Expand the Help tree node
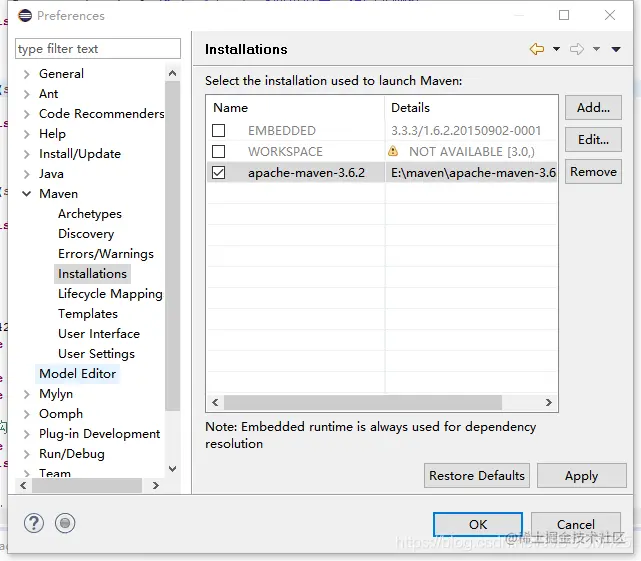641x561 pixels. 27,134
